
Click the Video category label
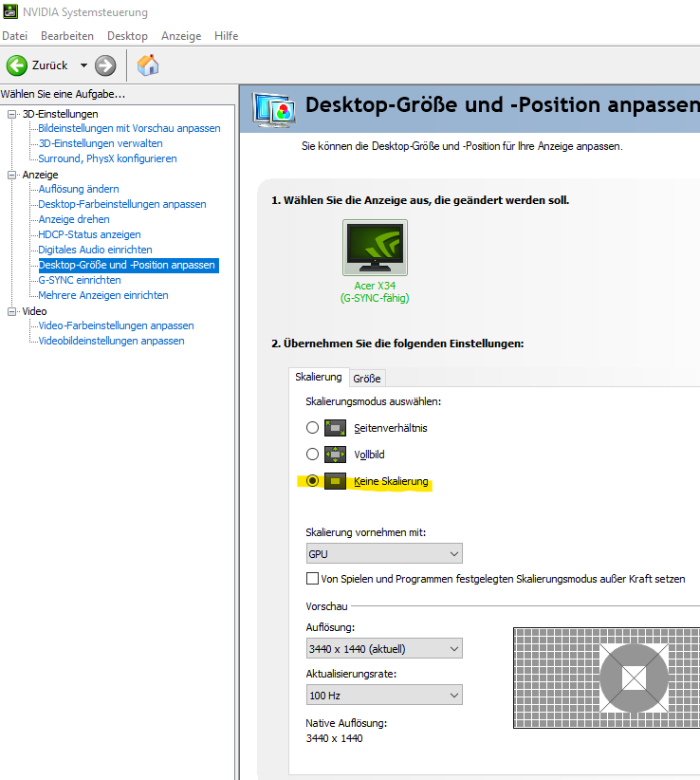[34, 311]
